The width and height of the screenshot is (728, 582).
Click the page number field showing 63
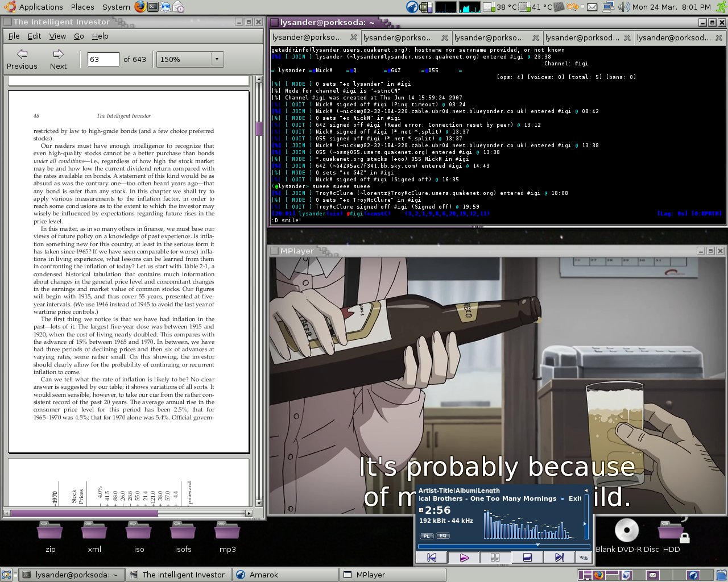[103, 59]
